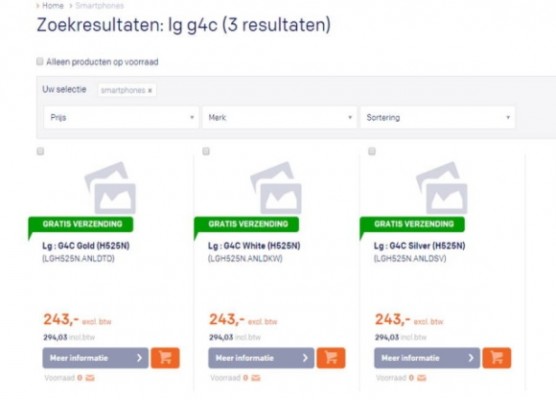Screen dimensions: 556x400
Task: Add G4C White to shopping cart
Action: tap(331, 358)
